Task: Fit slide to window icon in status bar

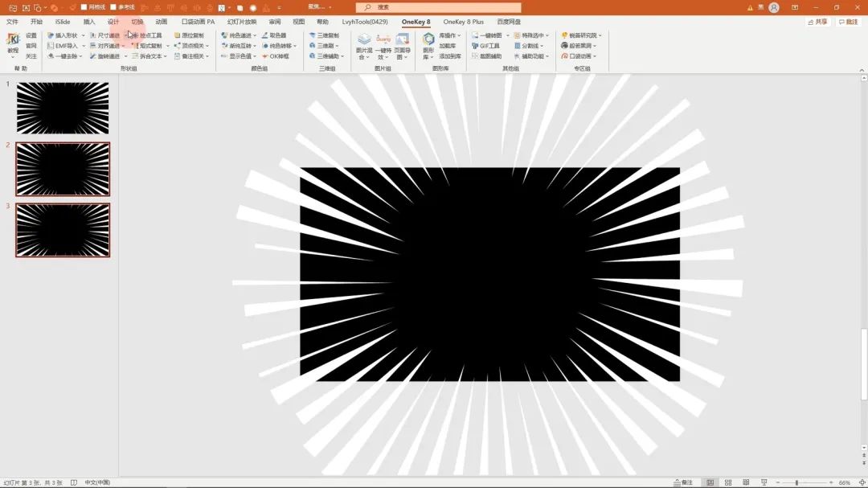Action: pyautogui.click(x=862, y=482)
